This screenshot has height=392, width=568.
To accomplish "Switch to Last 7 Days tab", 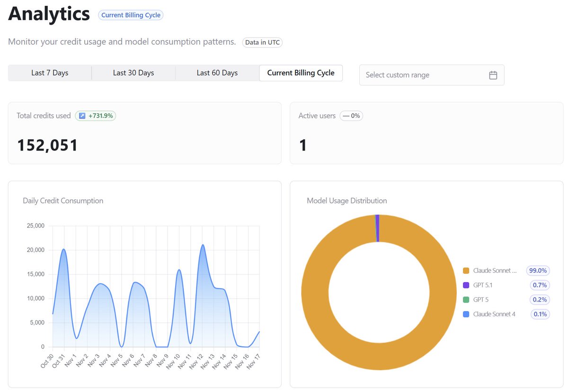I will (50, 73).
